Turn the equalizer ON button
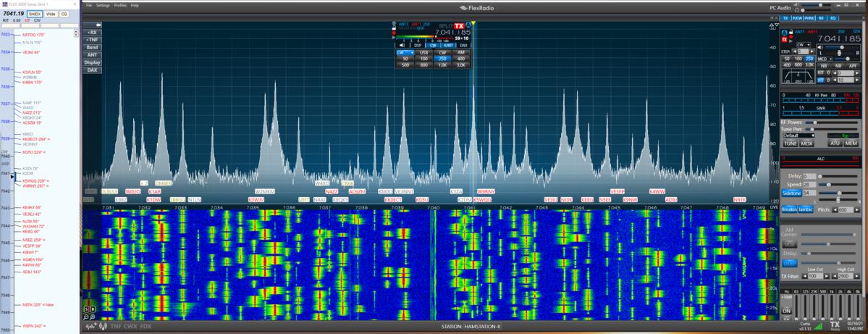Viewport: 868px width, 334px height. coord(786,312)
